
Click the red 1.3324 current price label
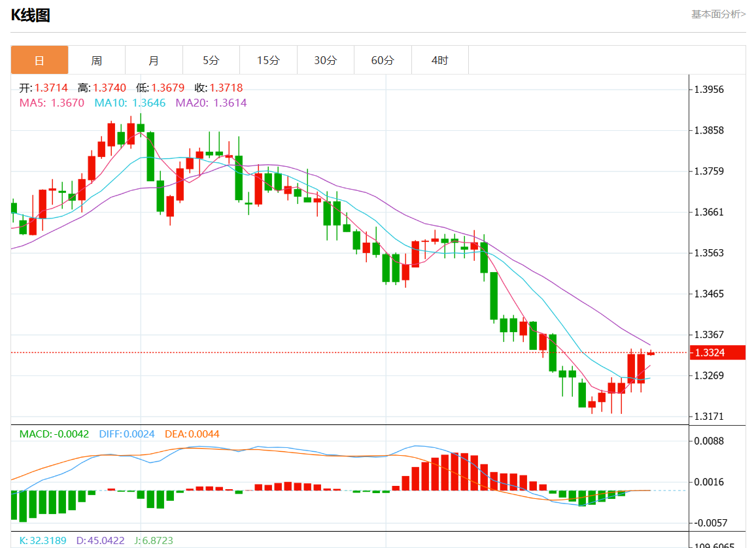717,352
